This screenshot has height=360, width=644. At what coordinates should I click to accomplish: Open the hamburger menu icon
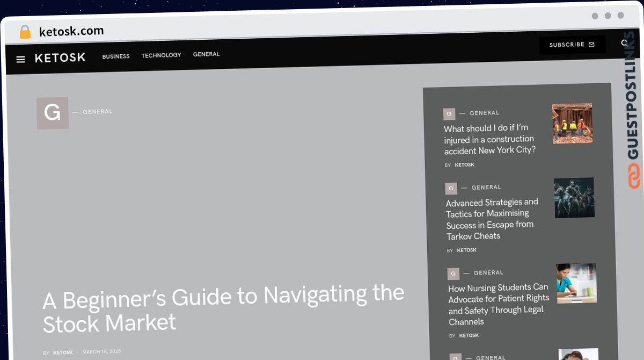click(x=20, y=60)
